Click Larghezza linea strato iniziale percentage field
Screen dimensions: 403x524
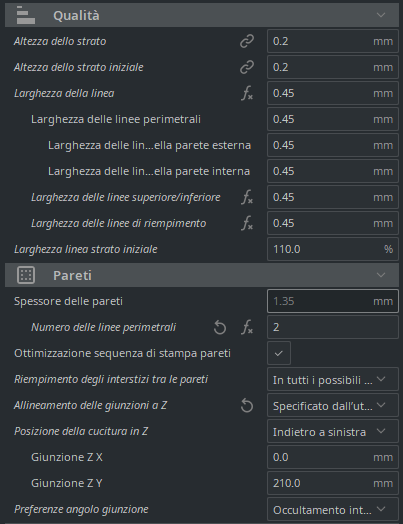[333, 249]
